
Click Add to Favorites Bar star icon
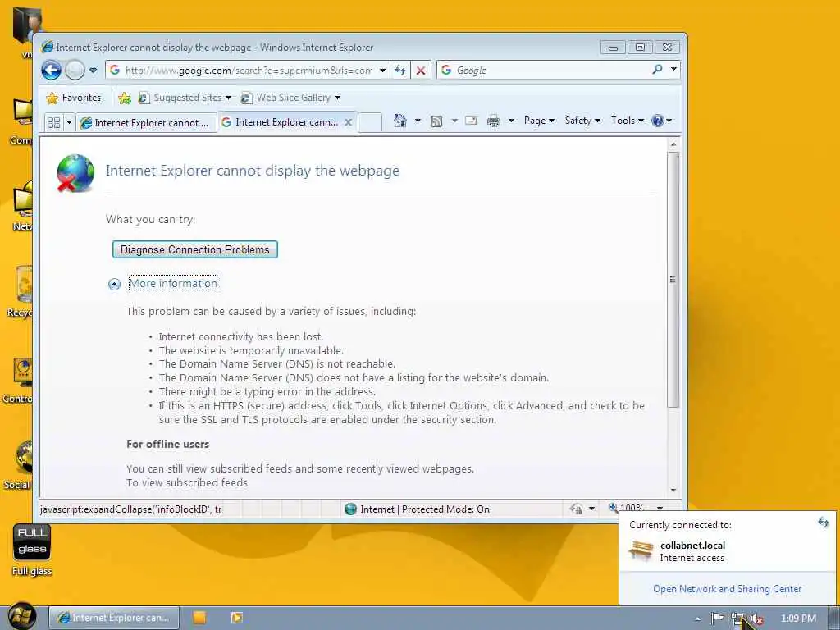coord(125,98)
